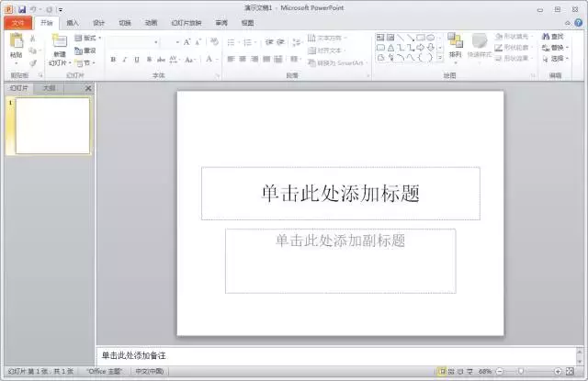The image size is (588, 381).
Task: Select the Text Box shape in gallery
Action: 380,38
